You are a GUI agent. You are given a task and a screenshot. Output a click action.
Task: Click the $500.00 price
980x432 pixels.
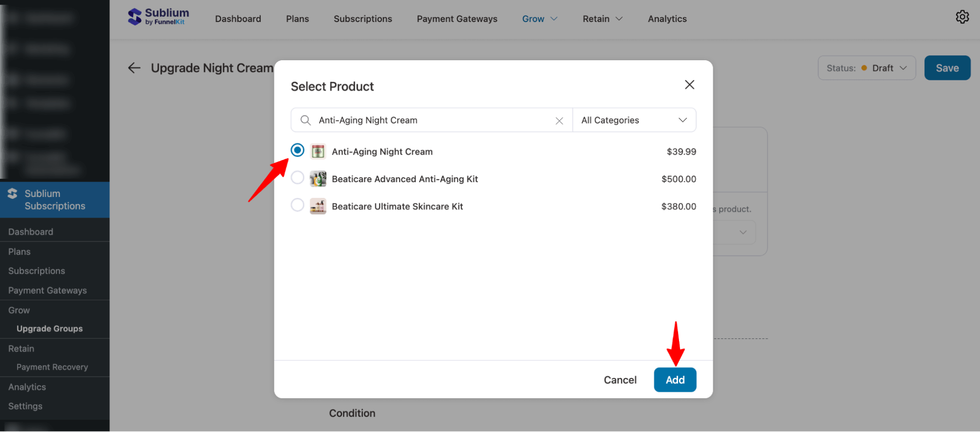pyautogui.click(x=678, y=179)
